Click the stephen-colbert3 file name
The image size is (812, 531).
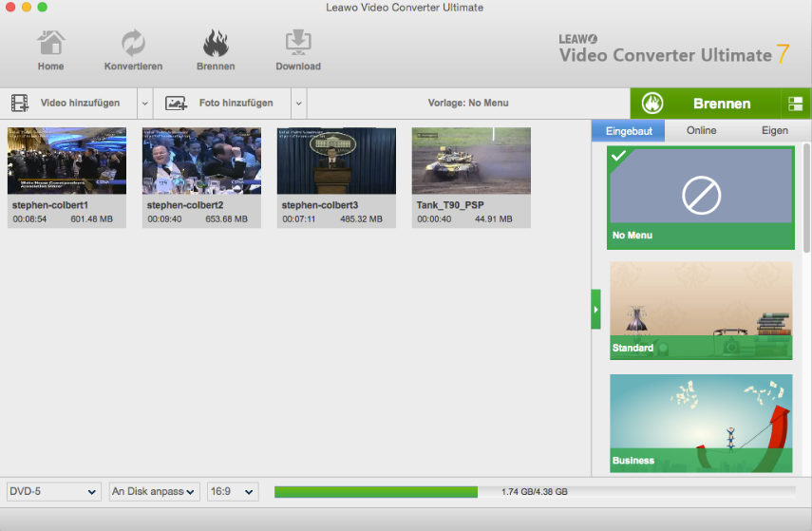coord(319,205)
